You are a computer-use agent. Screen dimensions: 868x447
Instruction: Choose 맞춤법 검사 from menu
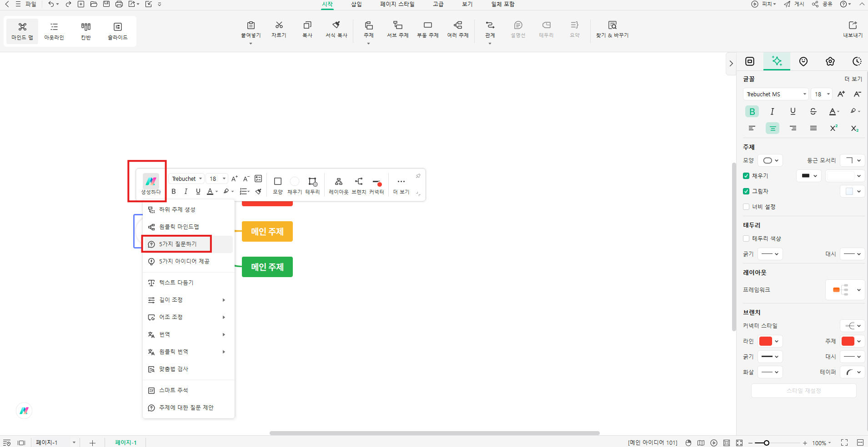[x=188, y=369]
